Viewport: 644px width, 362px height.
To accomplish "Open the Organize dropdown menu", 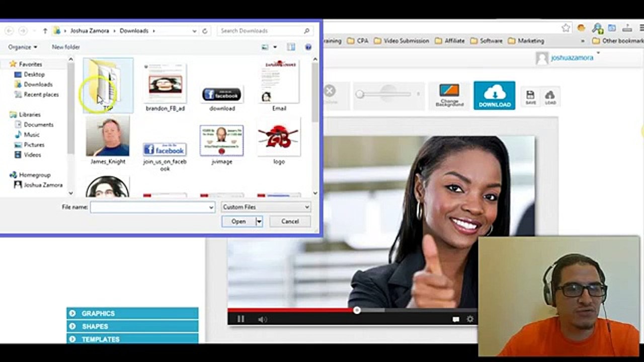I will pos(23,47).
